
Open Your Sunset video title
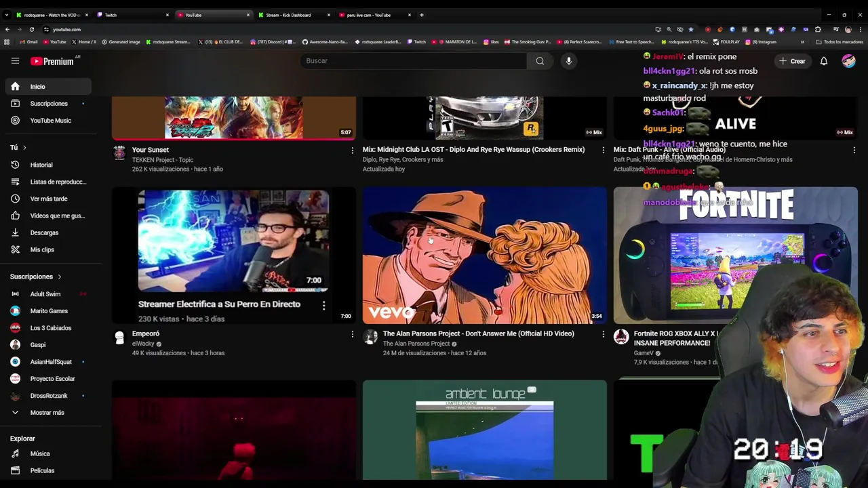[151, 150]
